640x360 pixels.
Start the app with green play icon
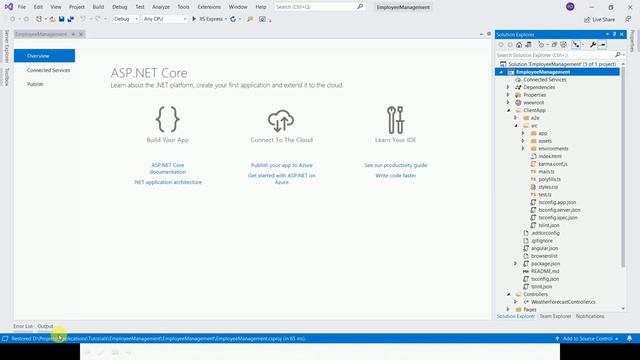(194, 19)
